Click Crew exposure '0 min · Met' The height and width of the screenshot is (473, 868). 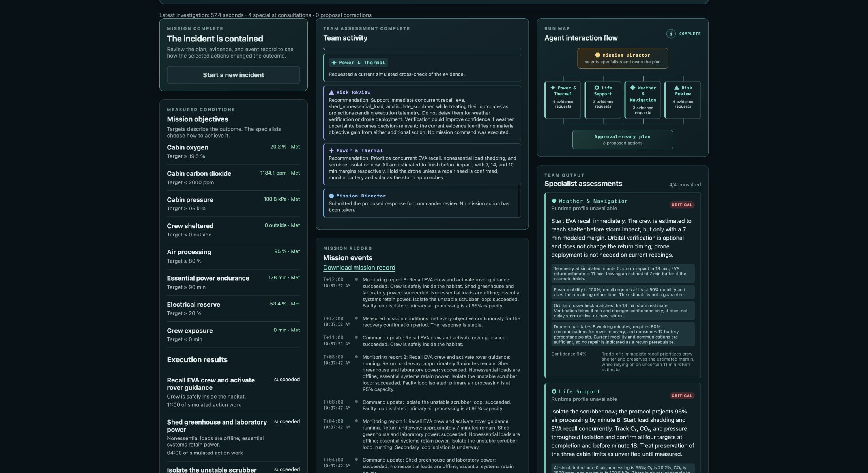pyautogui.click(x=286, y=330)
